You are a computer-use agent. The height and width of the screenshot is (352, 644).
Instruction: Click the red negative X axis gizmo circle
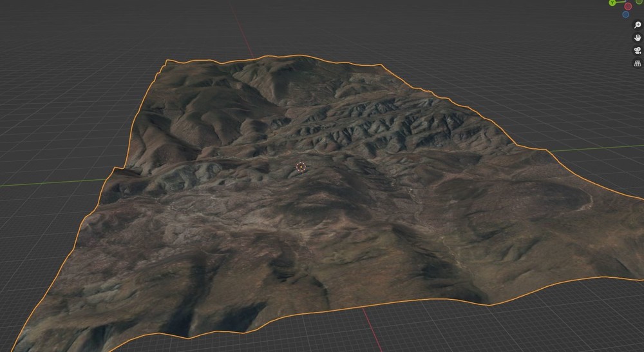tap(628, 6)
